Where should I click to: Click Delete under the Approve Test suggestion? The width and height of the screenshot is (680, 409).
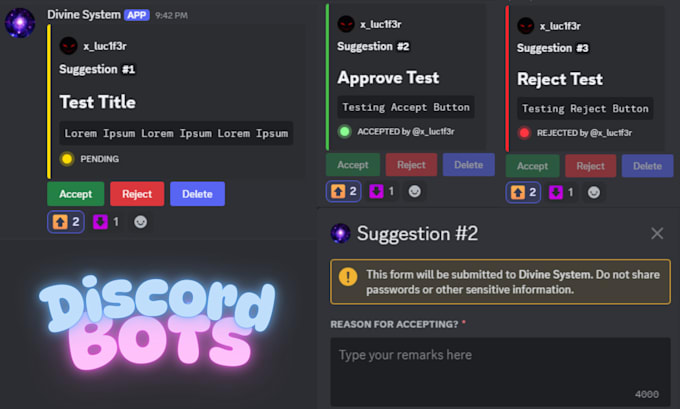coord(468,165)
